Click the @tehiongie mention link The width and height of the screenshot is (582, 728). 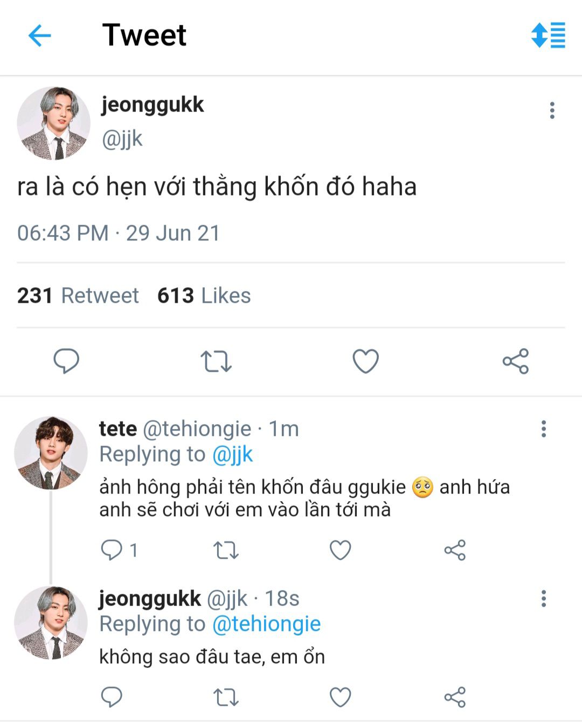[x=266, y=624]
